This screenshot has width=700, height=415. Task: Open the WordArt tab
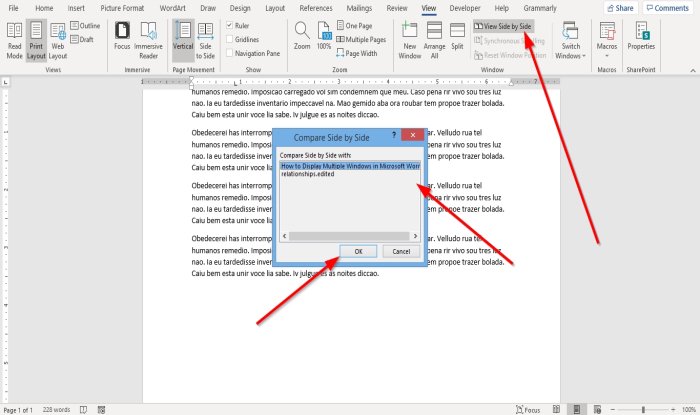click(x=172, y=8)
